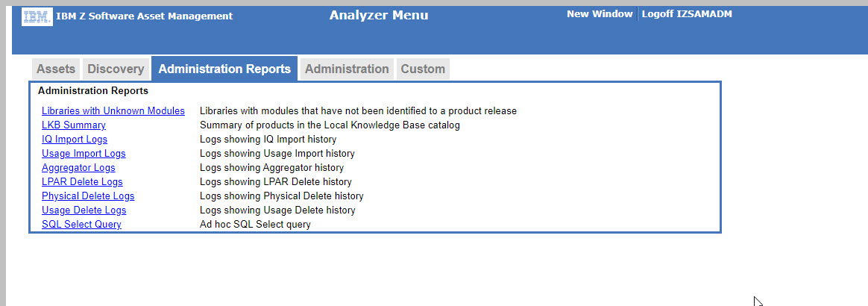Open the Physical Delete Logs link
The height and width of the screenshot is (306, 868).
pos(88,196)
